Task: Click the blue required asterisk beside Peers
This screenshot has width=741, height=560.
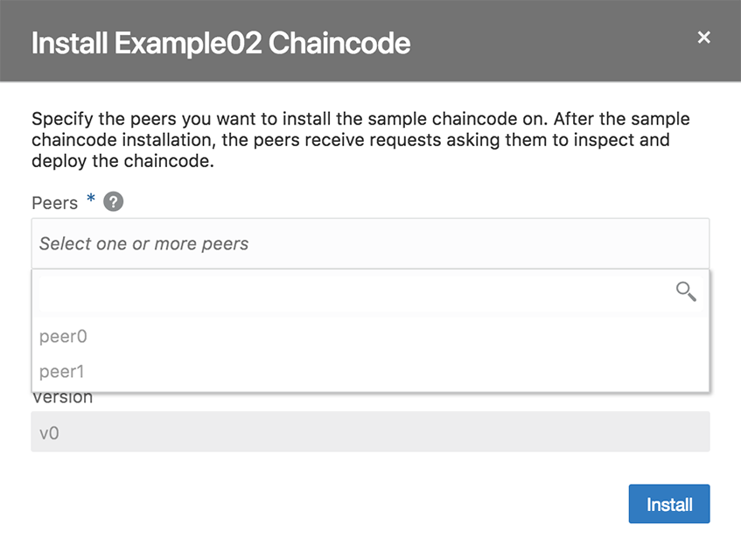Action: coord(91,202)
